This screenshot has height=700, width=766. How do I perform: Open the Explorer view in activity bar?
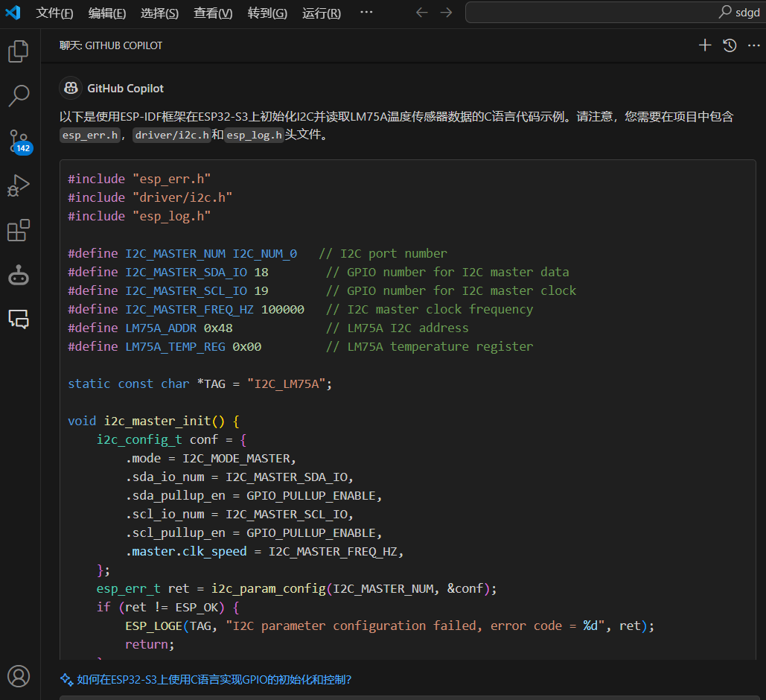click(x=19, y=51)
